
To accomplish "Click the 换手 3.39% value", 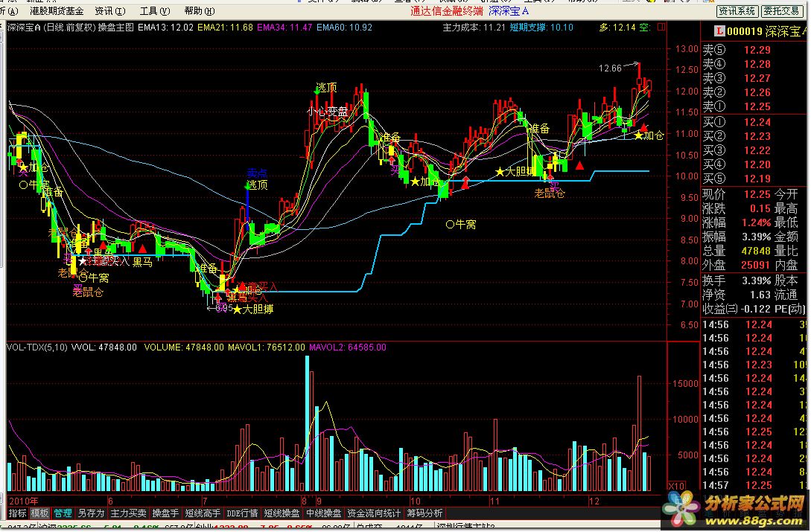I will point(757,281).
